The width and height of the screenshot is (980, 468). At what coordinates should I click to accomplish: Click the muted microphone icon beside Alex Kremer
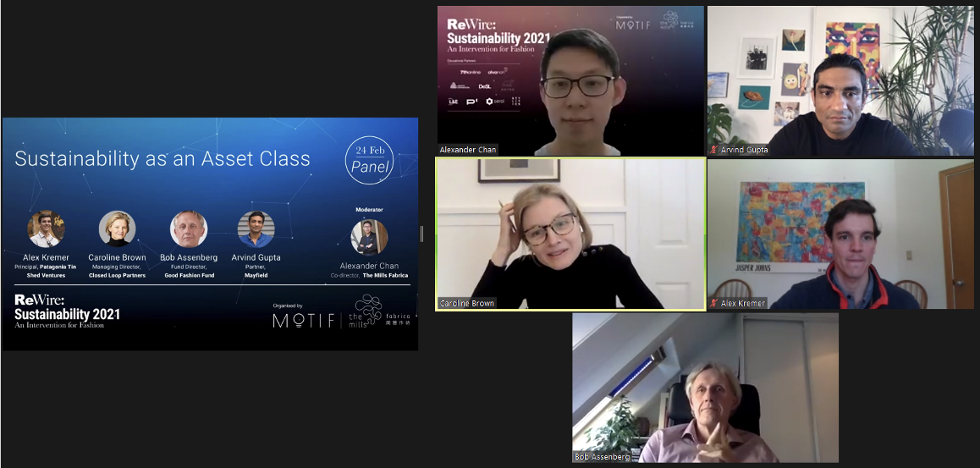(714, 303)
